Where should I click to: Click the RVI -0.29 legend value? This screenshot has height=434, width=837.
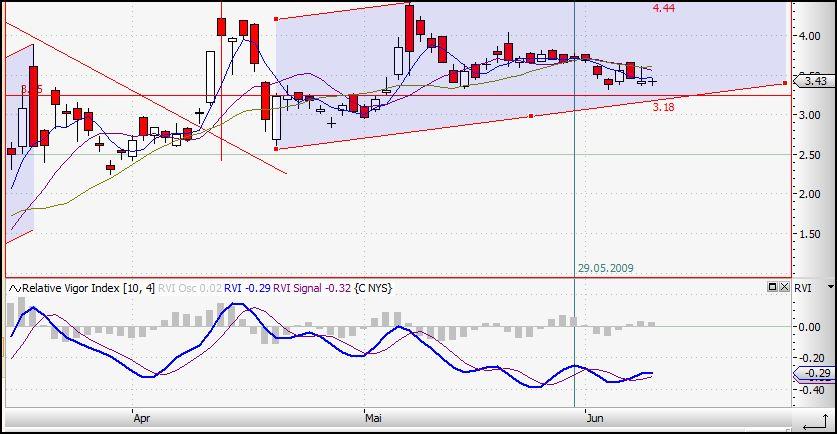[x=248, y=288]
